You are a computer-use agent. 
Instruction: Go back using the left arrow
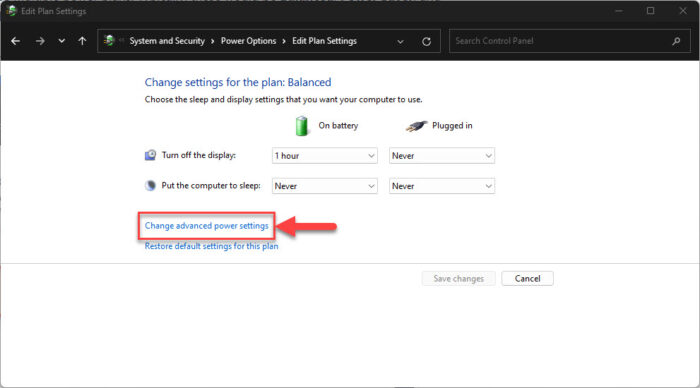(x=16, y=41)
